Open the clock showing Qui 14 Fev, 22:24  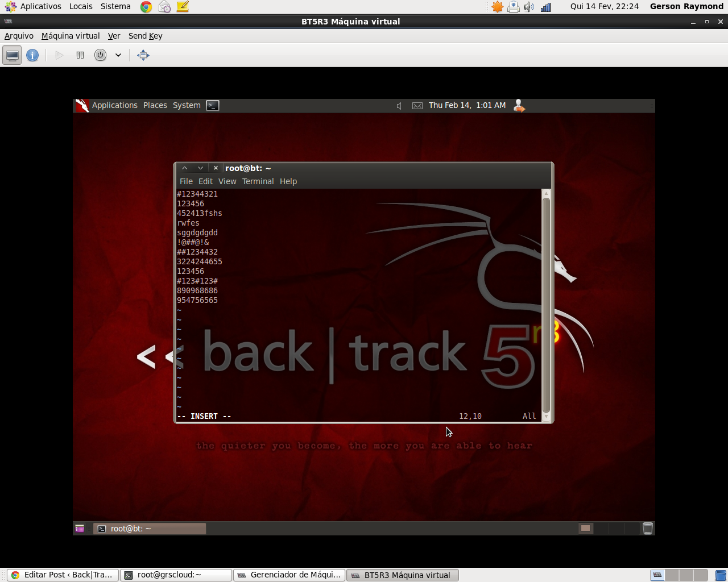605,6
